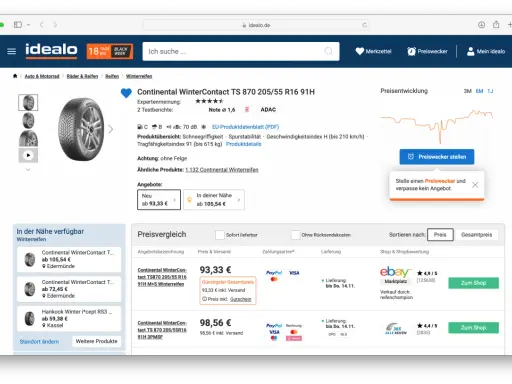Click the search magnifier icon
This screenshot has width=512, height=384.
(x=329, y=51)
